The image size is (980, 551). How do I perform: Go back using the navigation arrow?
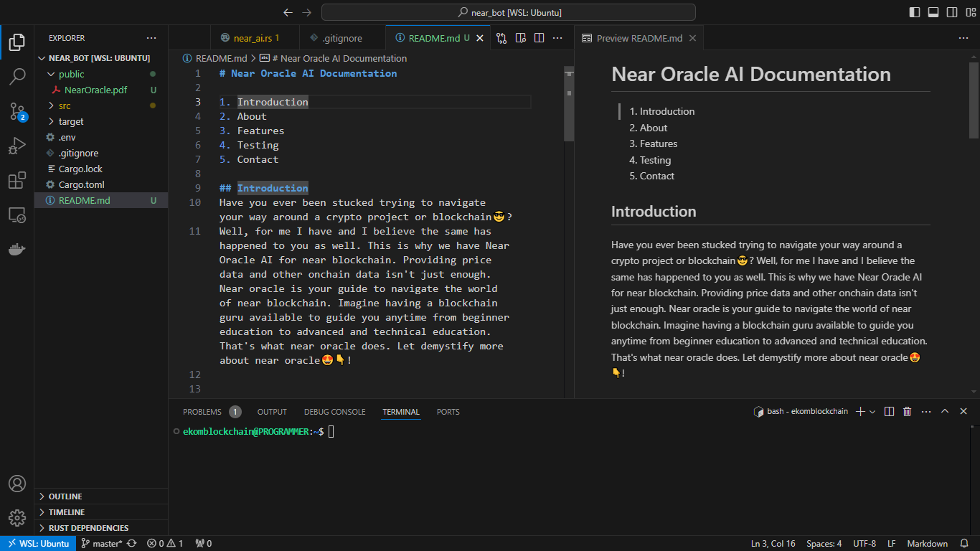pos(288,12)
